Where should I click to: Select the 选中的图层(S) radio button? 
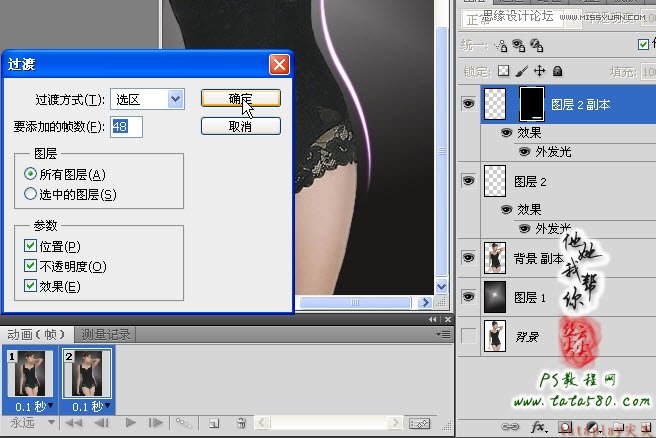tap(30, 194)
